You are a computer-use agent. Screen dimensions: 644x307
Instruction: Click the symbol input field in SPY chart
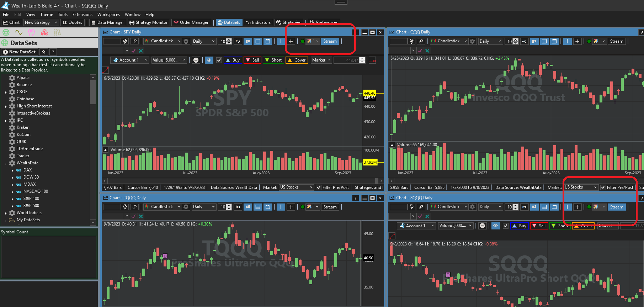(112, 41)
